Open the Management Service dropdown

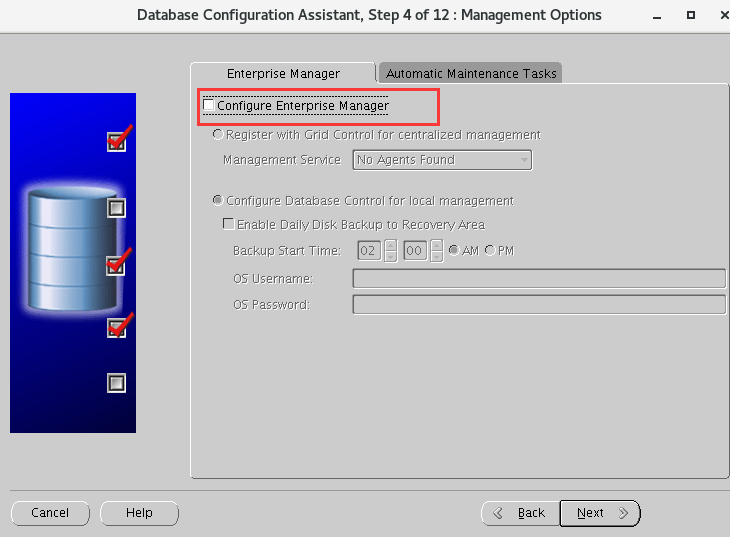click(442, 160)
